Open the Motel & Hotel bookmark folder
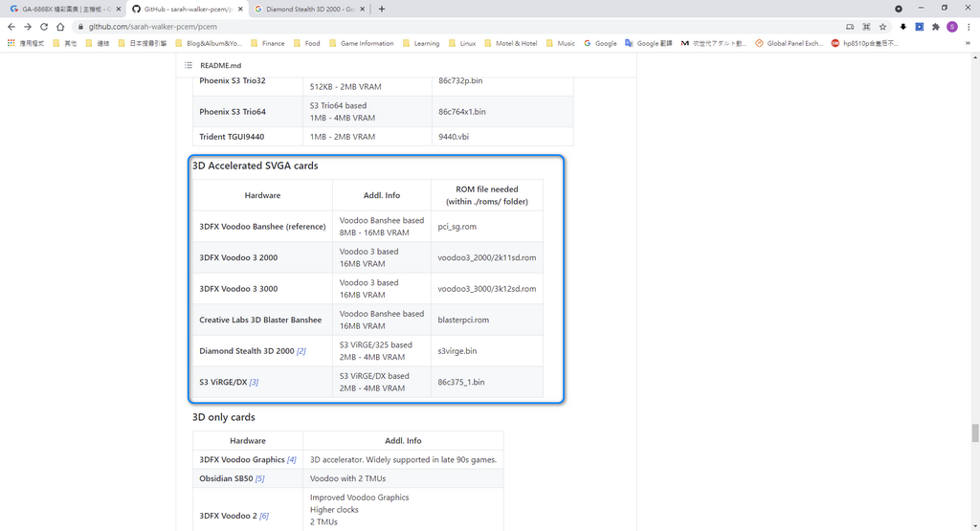980x531 pixels. tap(510, 43)
